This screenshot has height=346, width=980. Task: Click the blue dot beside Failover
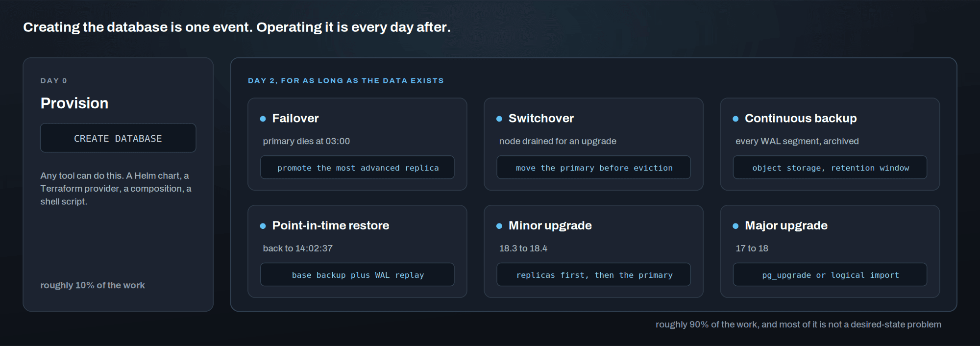tap(263, 119)
